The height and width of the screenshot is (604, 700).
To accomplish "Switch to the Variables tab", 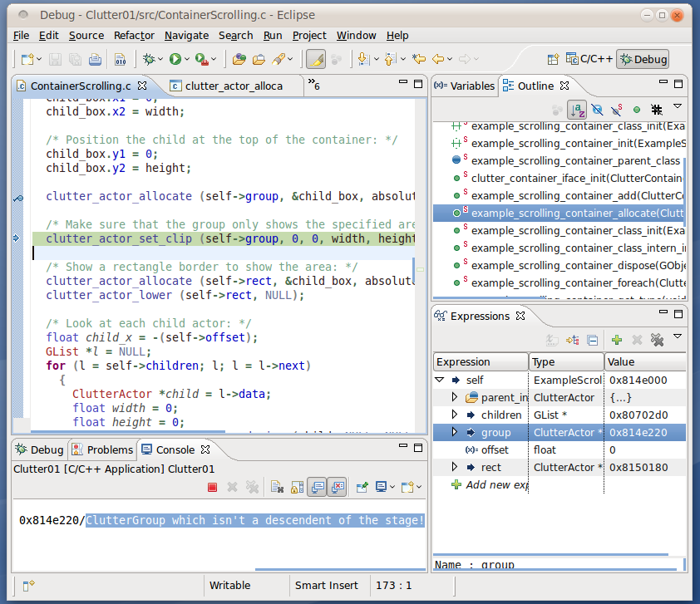I will (x=465, y=86).
